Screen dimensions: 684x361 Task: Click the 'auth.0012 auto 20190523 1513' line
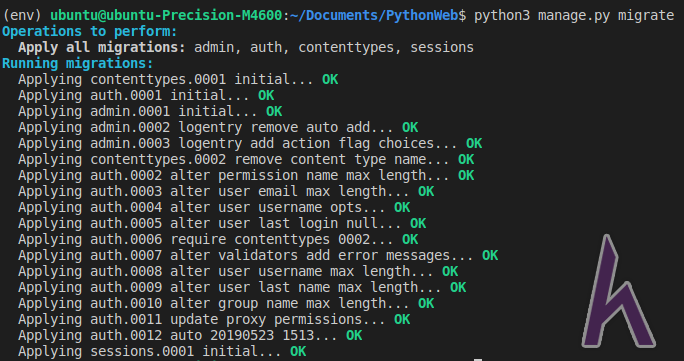tap(178, 335)
